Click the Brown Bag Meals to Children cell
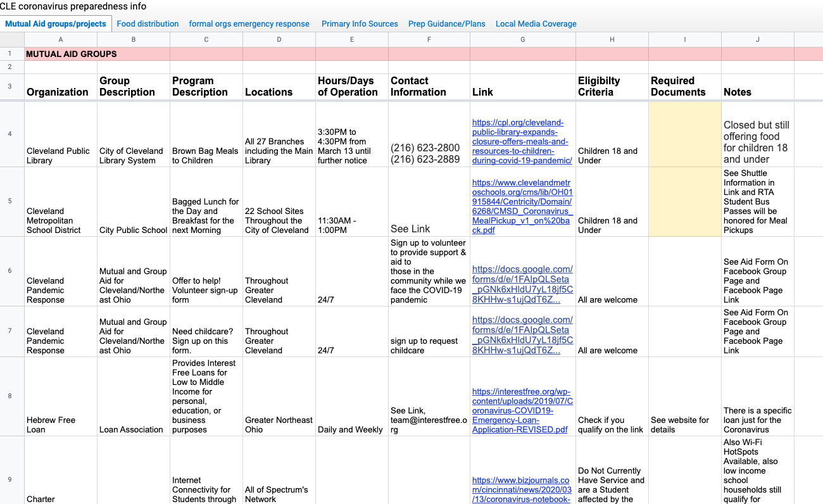Viewport: 823px width, 504px height. [206, 134]
